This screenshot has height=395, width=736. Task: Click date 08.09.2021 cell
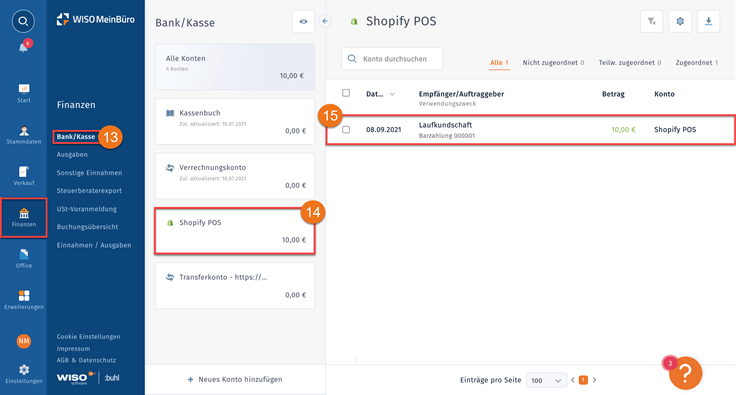(x=383, y=130)
